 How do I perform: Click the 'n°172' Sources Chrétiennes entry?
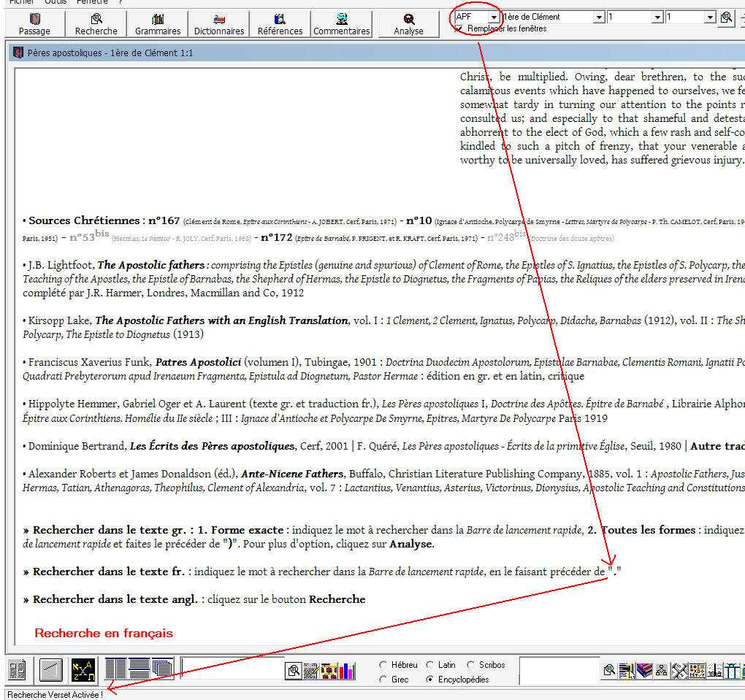click(x=277, y=237)
